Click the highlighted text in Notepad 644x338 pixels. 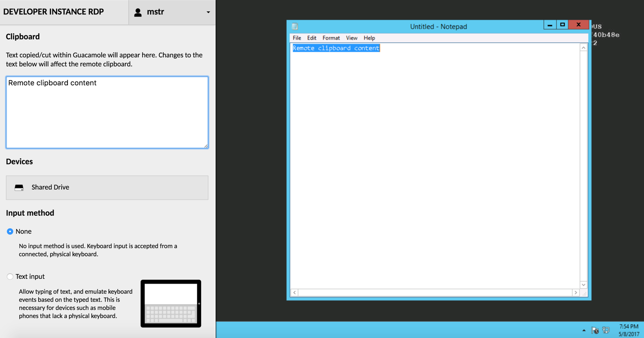pos(335,48)
